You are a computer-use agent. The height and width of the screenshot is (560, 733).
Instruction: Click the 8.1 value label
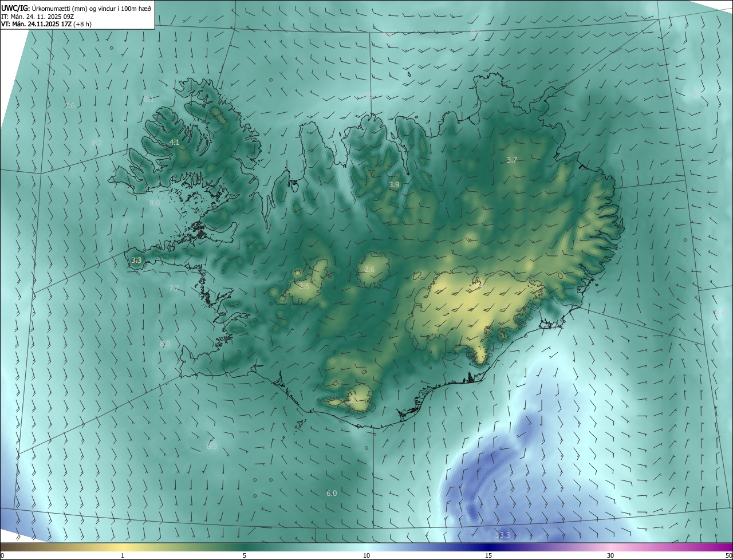point(148,99)
